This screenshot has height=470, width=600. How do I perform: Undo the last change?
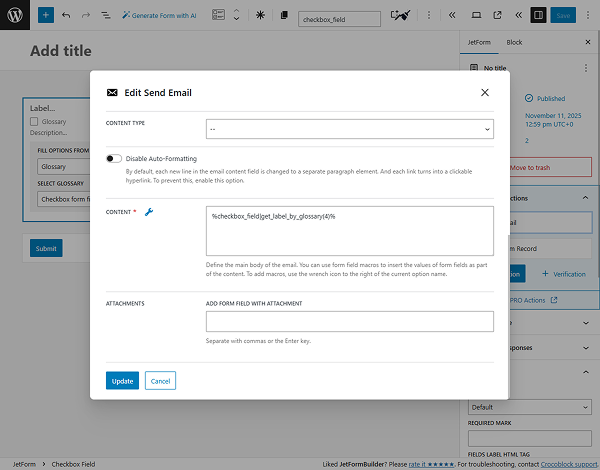(66, 15)
